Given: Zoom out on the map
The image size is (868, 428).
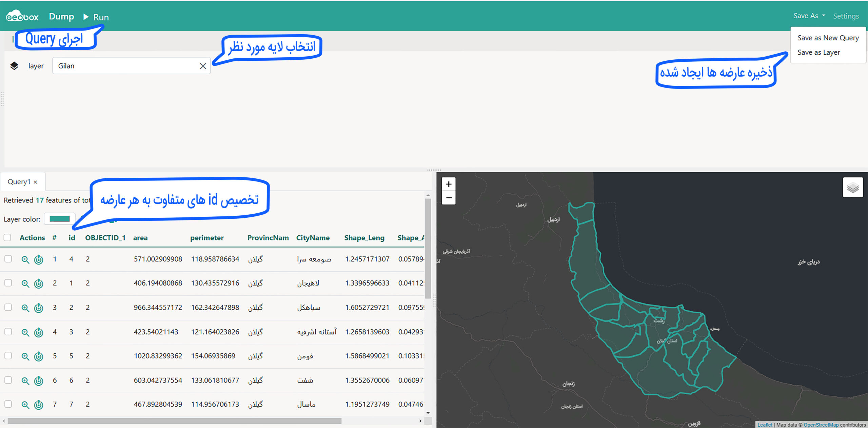Looking at the screenshot, I should (448, 198).
